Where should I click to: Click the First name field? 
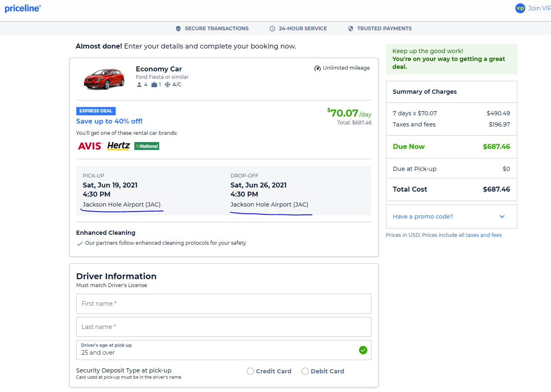223,304
